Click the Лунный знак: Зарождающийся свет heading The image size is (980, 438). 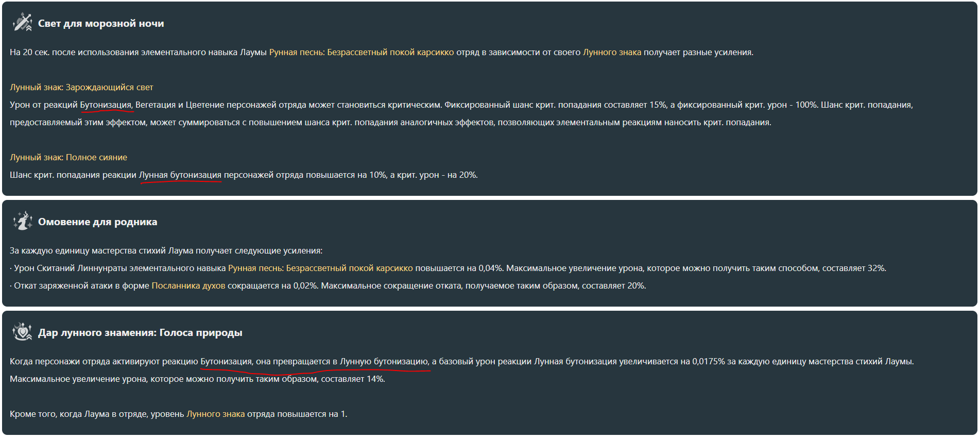(81, 88)
